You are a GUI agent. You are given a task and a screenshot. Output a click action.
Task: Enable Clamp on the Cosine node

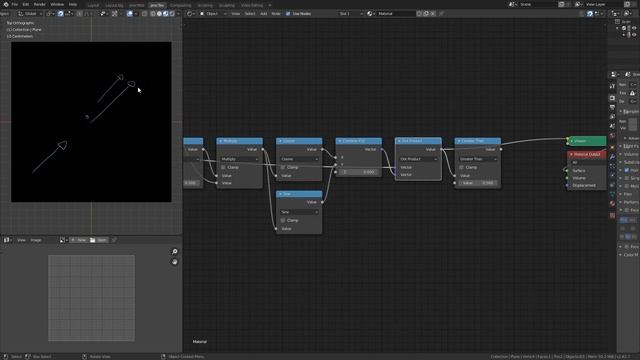point(283,167)
